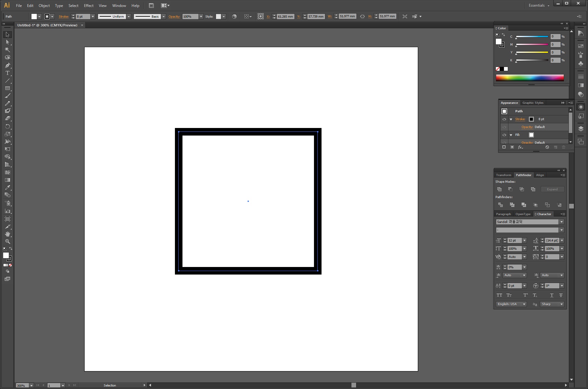Open Essentials workspace switcher

(x=539, y=5)
